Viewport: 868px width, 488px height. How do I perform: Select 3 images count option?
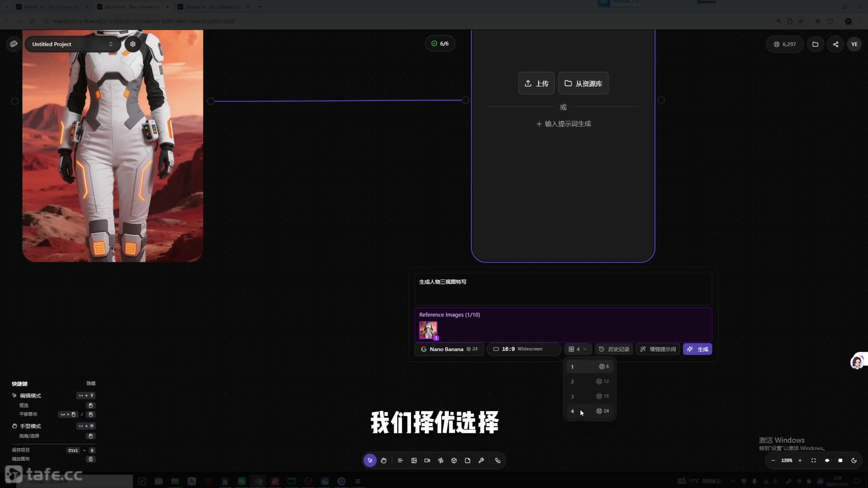[590, 396]
